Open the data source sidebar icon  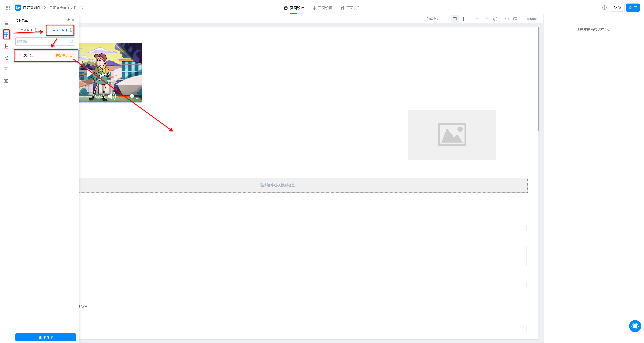point(6,58)
